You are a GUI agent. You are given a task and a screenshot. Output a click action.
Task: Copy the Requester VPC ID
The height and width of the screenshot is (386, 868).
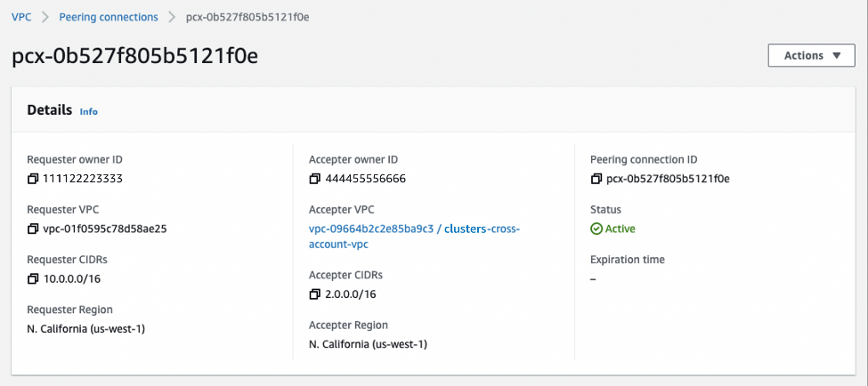pyautogui.click(x=33, y=229)
